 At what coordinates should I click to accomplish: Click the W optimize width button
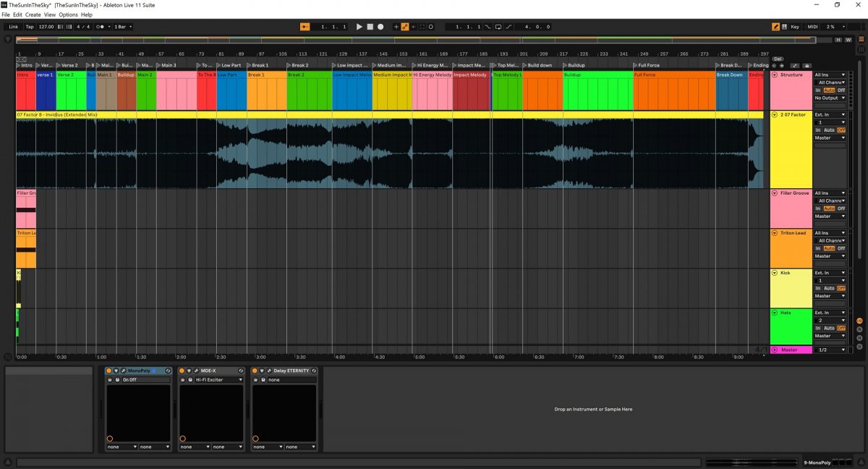847,40
